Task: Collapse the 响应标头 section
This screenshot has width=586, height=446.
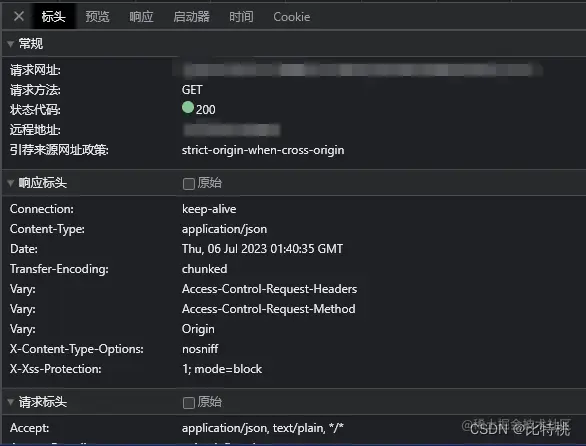Action: pyautogui.click(x=10, y=183)
